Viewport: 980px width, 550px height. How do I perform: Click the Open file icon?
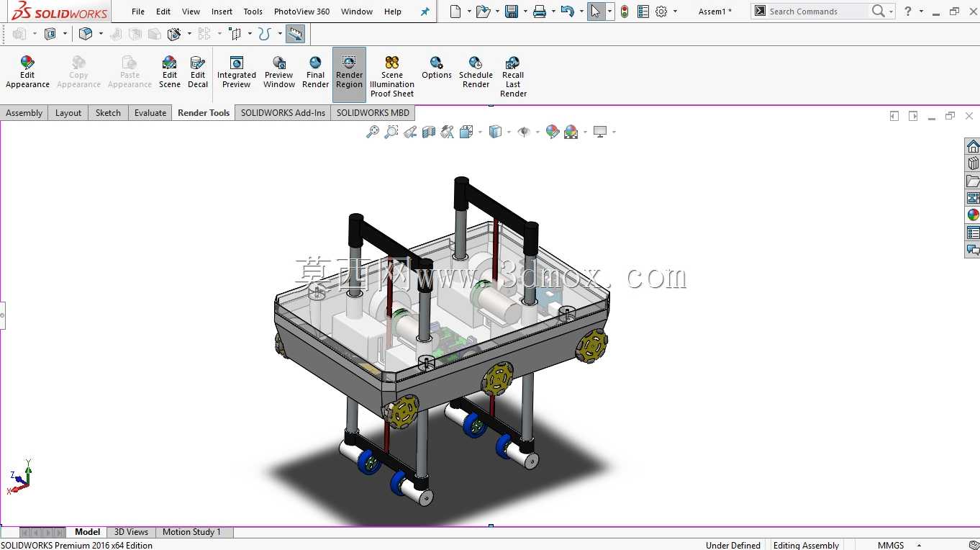(x=483, y=12)
